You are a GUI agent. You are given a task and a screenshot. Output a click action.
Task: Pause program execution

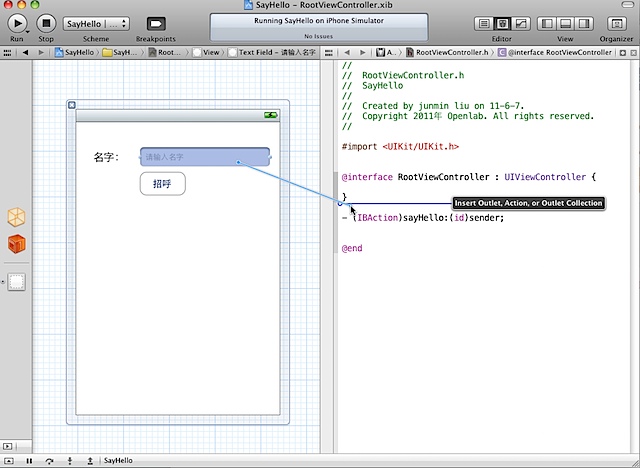[29, 461]
